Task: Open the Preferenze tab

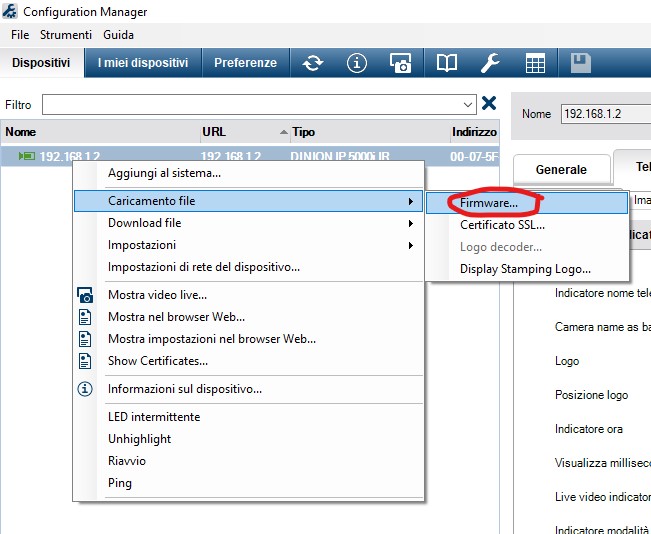Action: point(245,63)
